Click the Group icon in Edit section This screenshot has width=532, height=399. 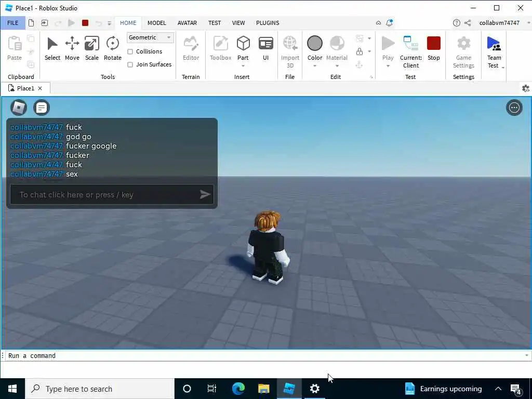(x=360, y=38)
